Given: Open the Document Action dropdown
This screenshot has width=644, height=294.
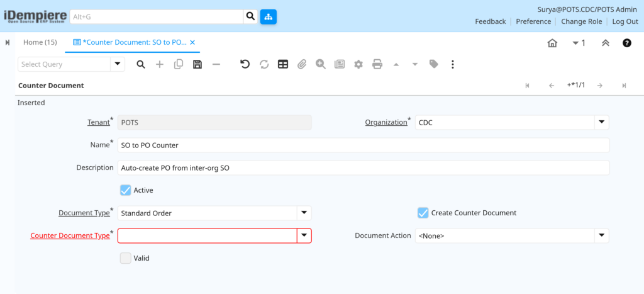Looking at the screenshot, I should 602,235.
